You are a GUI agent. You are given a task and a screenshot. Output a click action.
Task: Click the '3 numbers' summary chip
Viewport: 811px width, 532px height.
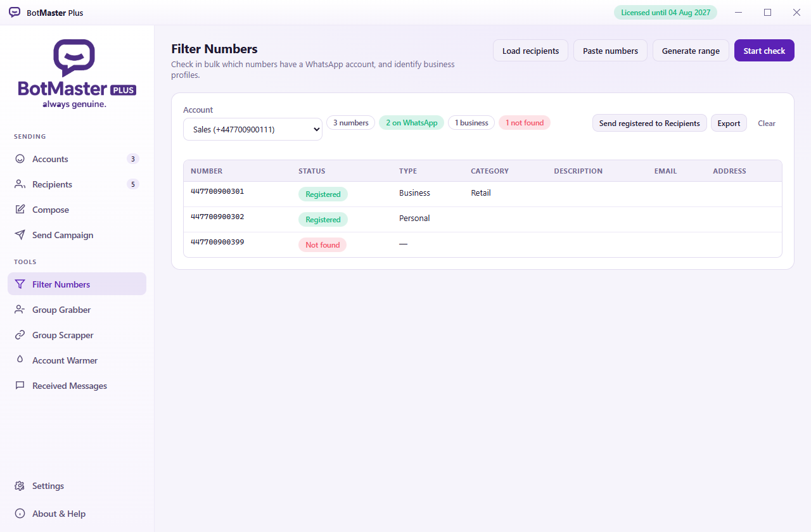(x=350, y=123)
